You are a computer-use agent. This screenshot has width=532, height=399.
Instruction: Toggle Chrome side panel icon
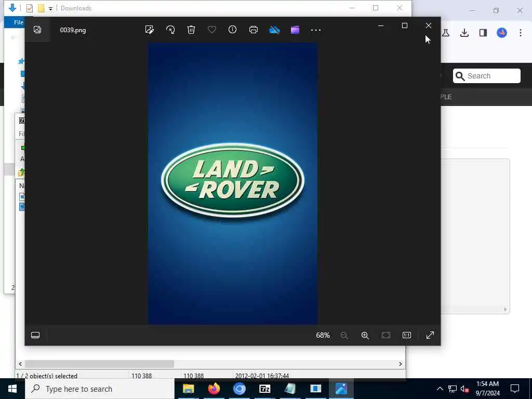point(483,33)
